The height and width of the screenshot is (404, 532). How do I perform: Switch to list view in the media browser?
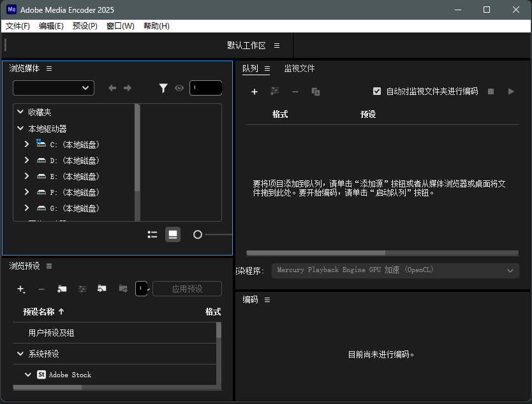click(152, 234)
